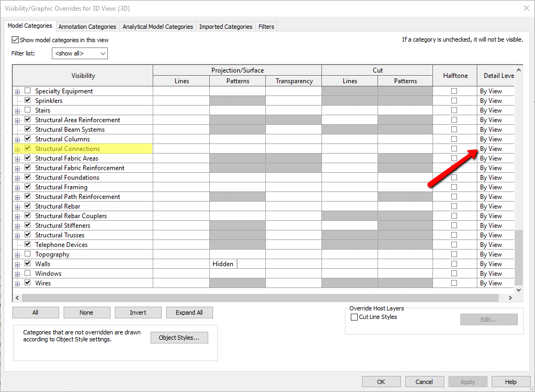
Task: Expand the Structural Area Reinforcement node
Action: 17,121
